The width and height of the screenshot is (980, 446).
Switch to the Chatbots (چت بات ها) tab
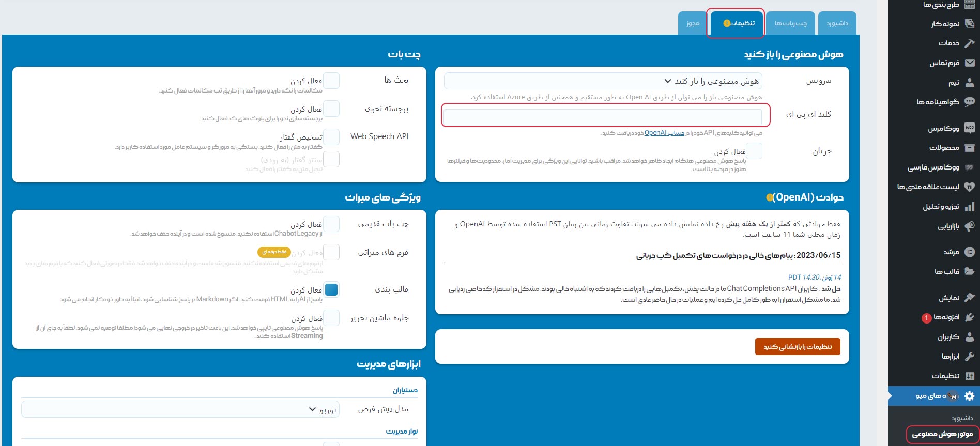pos(790,23)
